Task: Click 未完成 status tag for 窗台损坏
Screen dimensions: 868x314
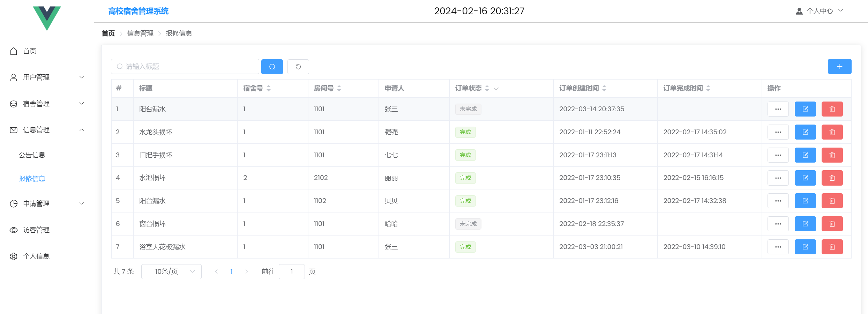Action: 468,224
